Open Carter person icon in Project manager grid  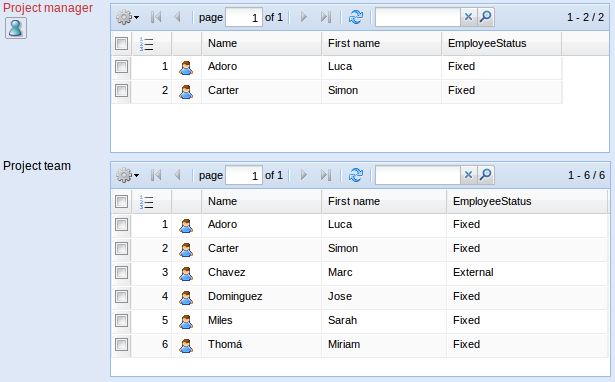click(x=186, y=91)
